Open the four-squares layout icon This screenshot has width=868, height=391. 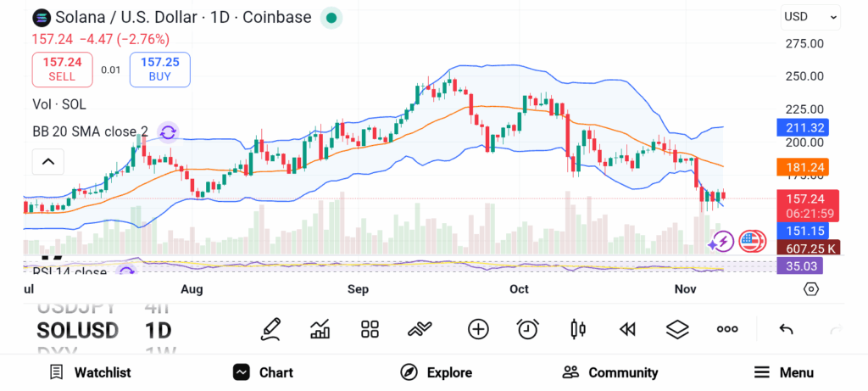[x=370, y=329]
